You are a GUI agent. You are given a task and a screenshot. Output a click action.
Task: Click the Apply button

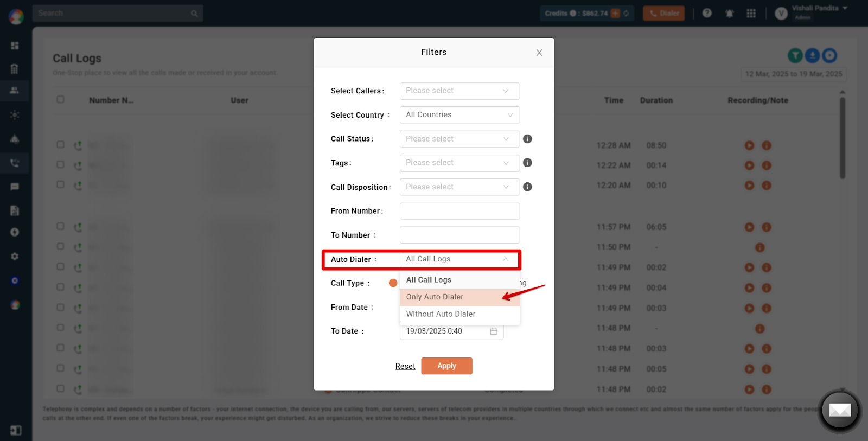point(446,366)
